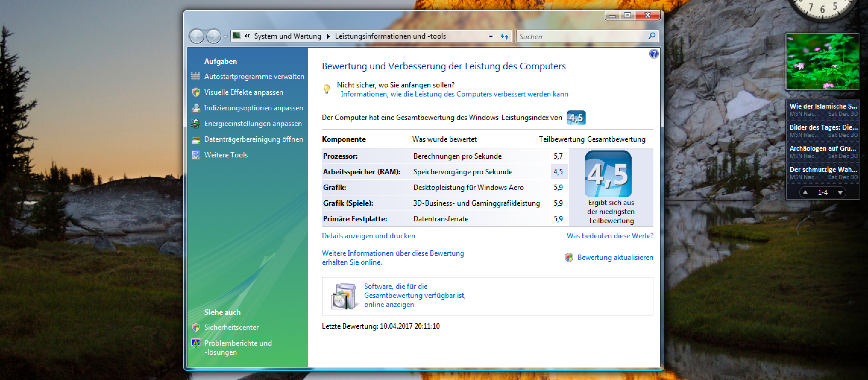This screenshot has width=868, height=380.
Task: Click the large 4,5 score badge
Action: coord(608,174)
